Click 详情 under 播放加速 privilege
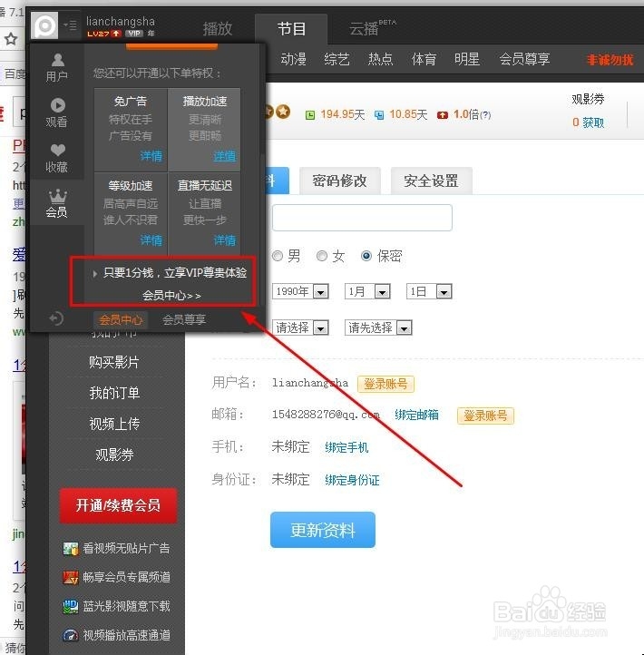Screen dimensions: 644x655 [225, 156]
